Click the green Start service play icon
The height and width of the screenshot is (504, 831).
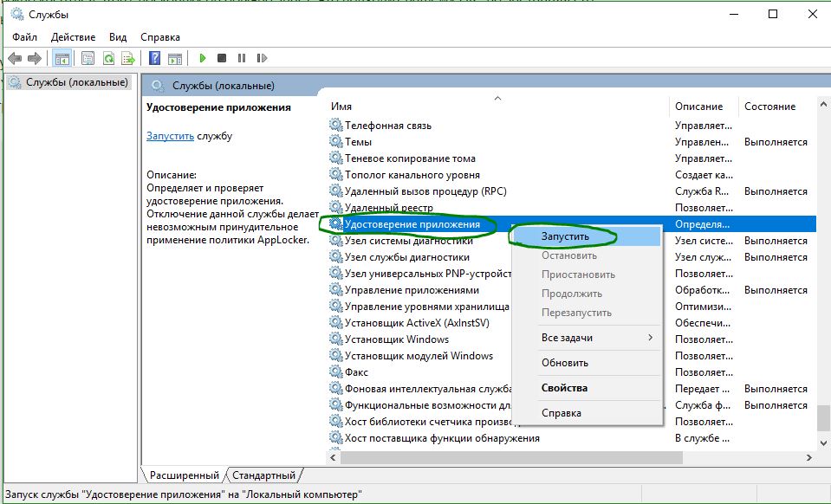tap(203, 58)
